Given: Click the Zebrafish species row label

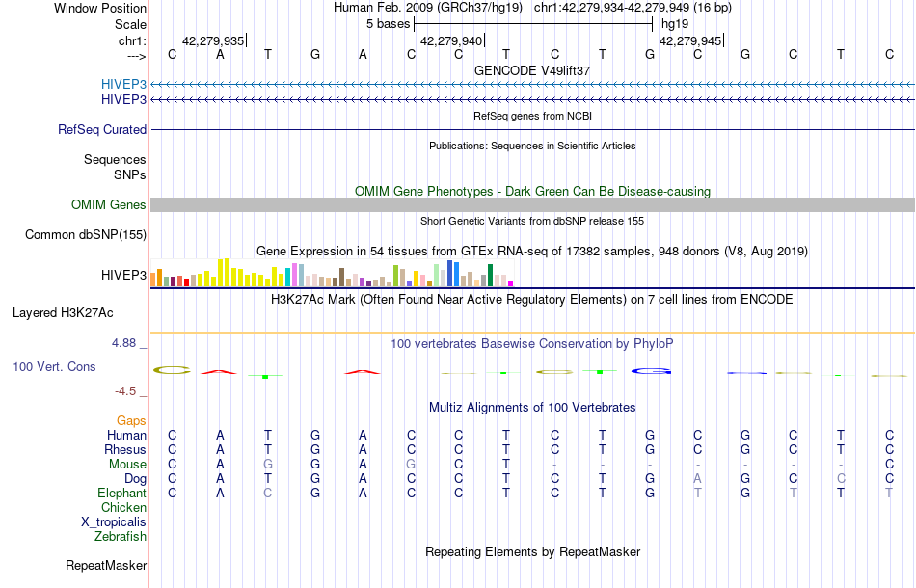Looking at the screenshot, I should (120, 536).
